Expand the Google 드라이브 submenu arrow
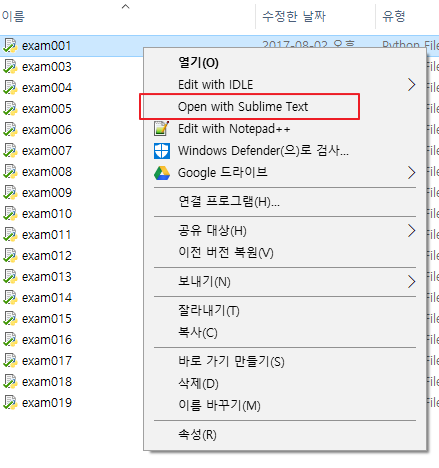Viewport: 439px width, 468px height. (412, 173)
